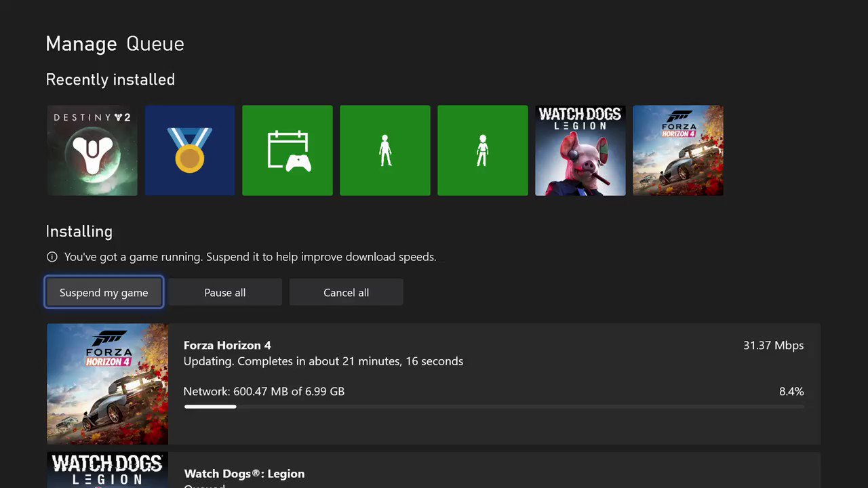Click the Network: 600.47 MB of 6.99 GB text
The width and height of the screenshot is (868, 488).
tap(264, 391)
